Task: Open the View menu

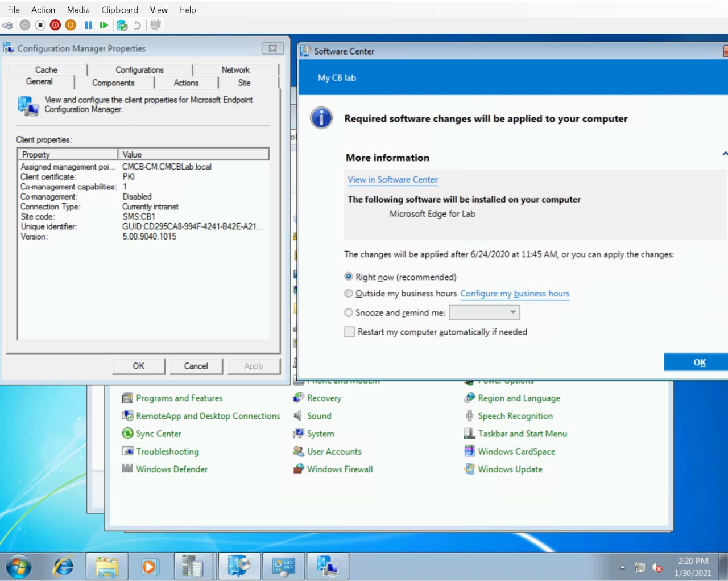Action: [x=159, y=10]
